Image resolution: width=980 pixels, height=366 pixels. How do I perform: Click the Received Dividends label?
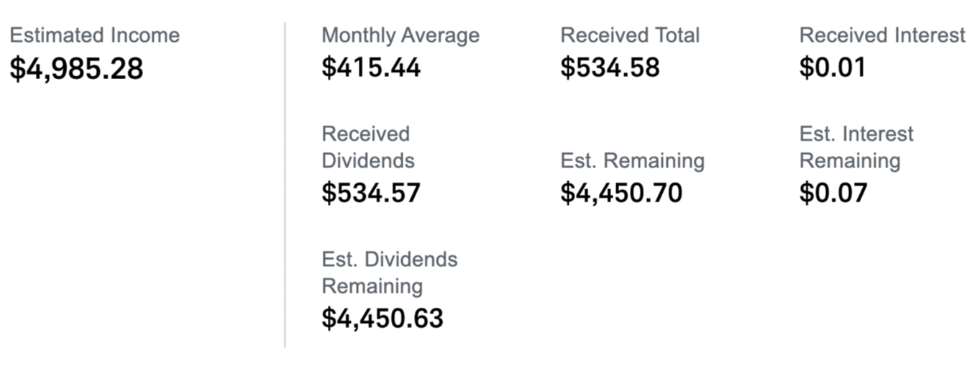tap(367, 147)
